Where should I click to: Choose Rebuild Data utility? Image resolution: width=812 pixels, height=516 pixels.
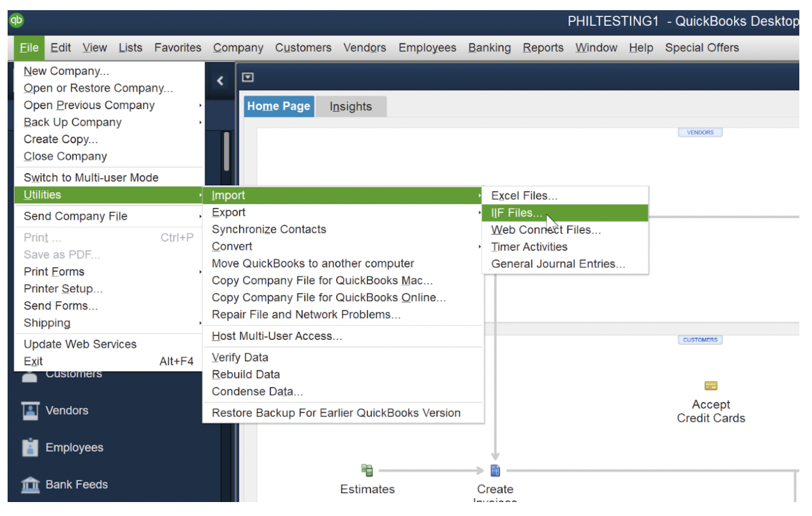point(343,375)
